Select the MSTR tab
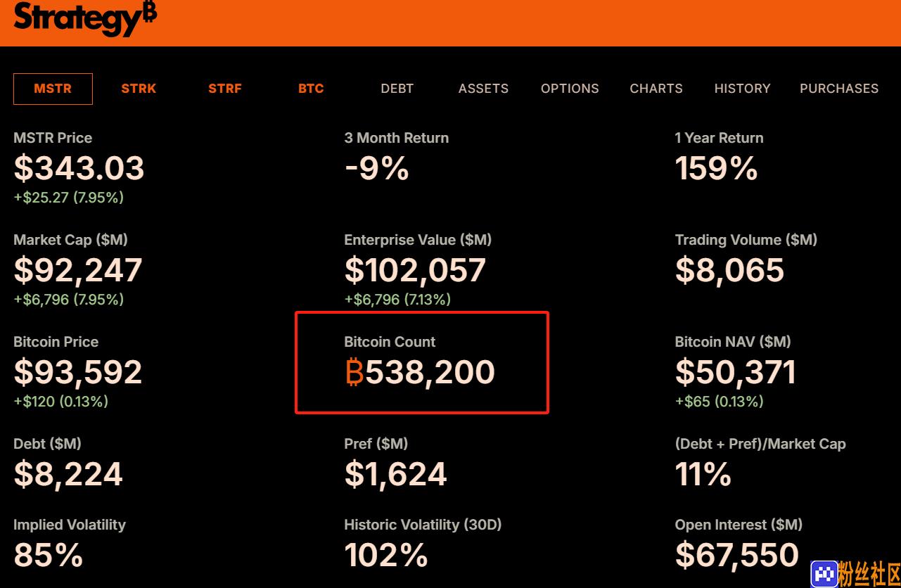Image resolution: width=901 pixels, height=588 pixels. 53,89
